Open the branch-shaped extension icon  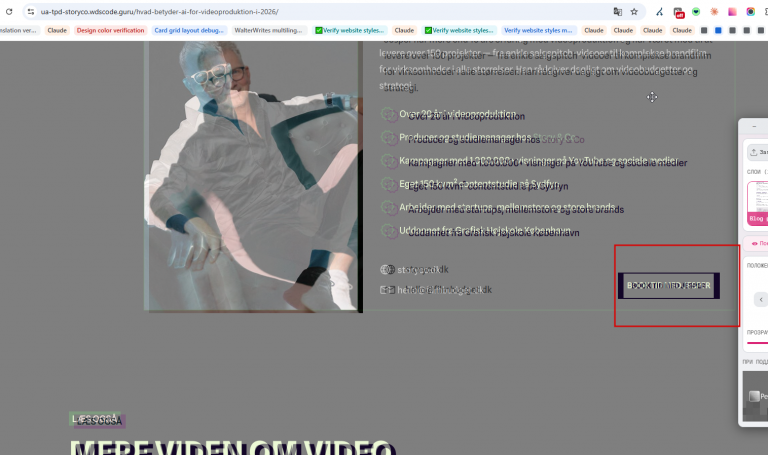(660, 12)
